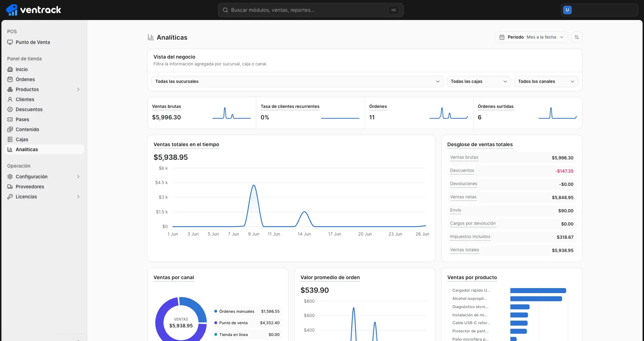The image size is (644, 341).
Task: Click the Inicio store icon
Action: tap(10, 69)
